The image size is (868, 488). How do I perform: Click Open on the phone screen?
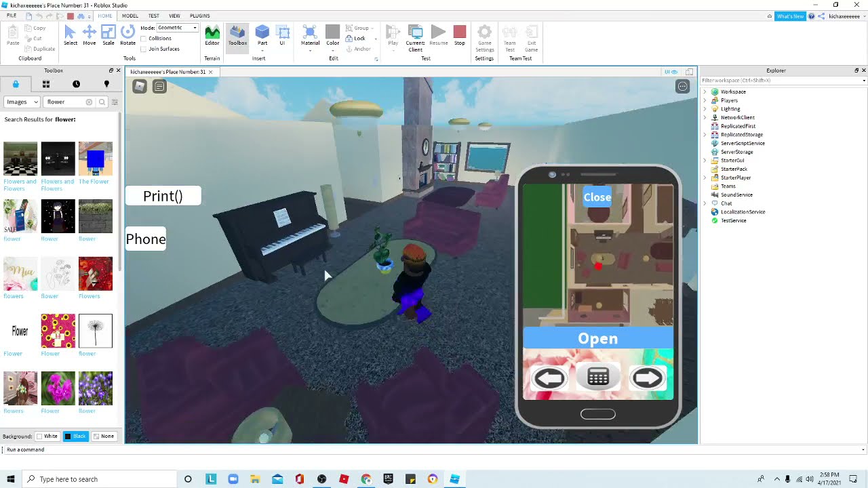pos(598,338)
